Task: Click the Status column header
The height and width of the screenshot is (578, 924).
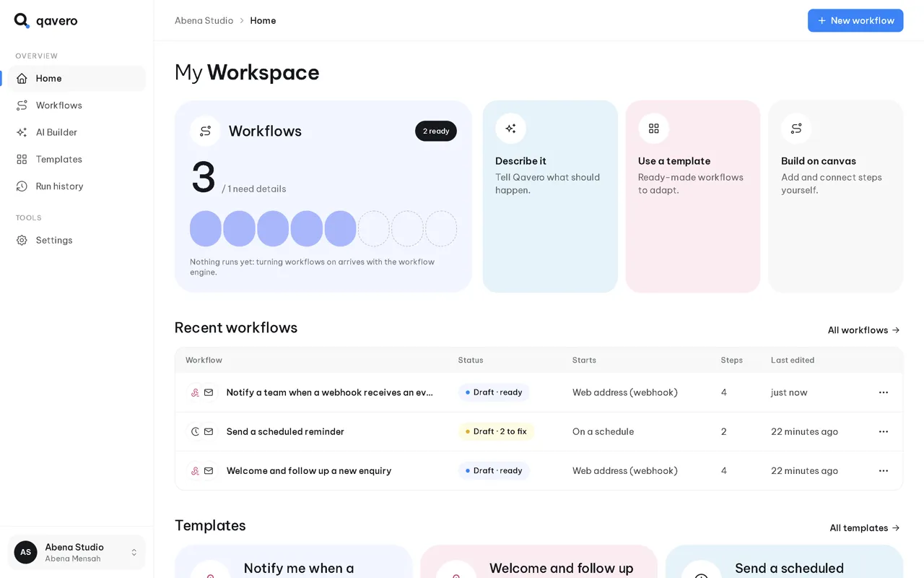Action: 471,360
